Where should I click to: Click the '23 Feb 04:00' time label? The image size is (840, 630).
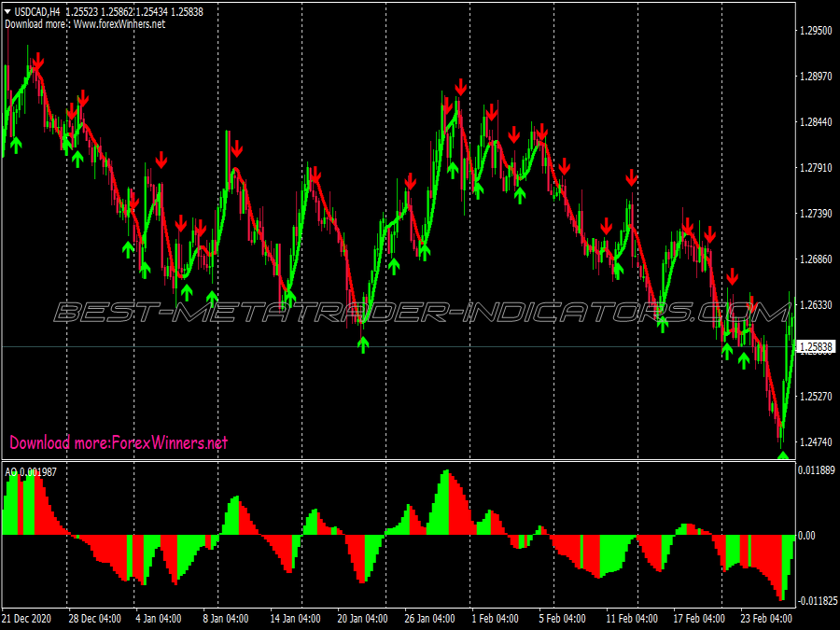766,619
